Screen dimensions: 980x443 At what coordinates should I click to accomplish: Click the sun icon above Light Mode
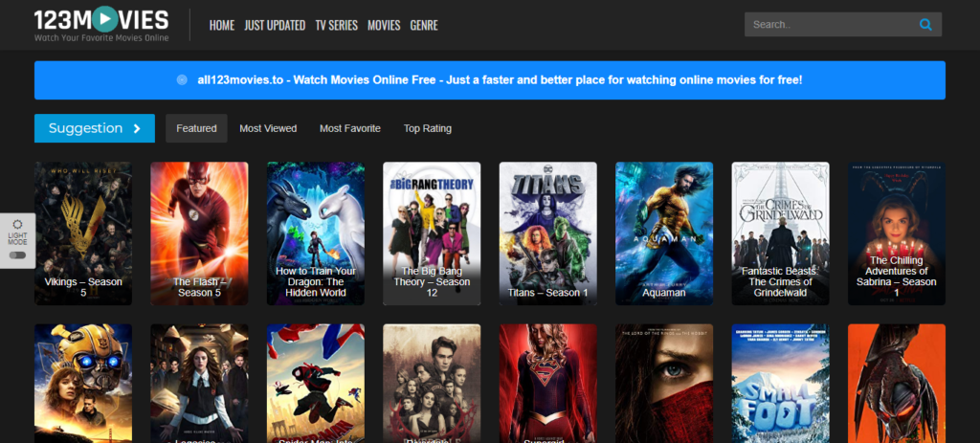17,224
